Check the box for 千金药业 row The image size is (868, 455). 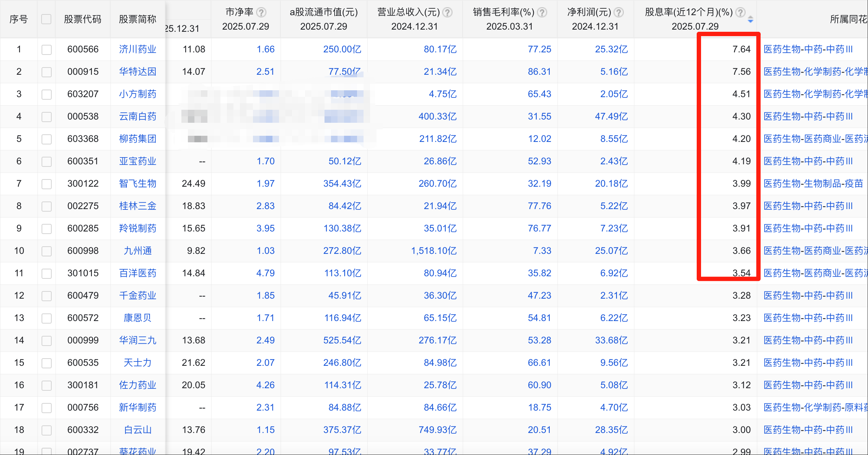click(x=46, y=296)
